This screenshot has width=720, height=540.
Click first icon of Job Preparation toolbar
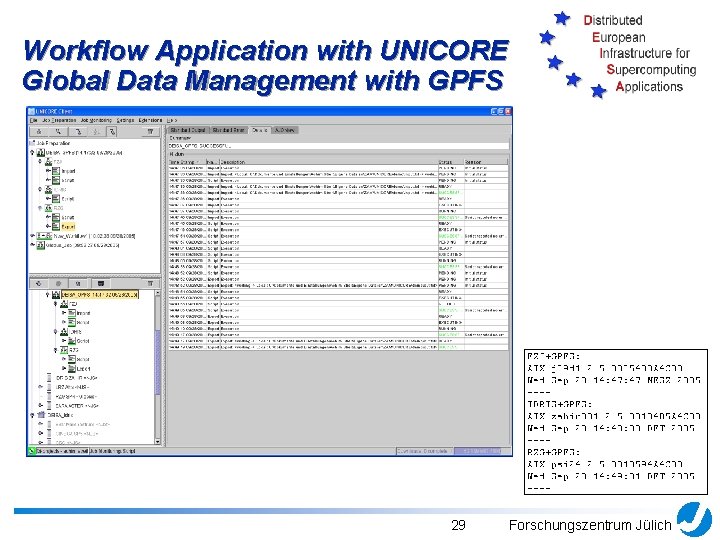(39, 132)
